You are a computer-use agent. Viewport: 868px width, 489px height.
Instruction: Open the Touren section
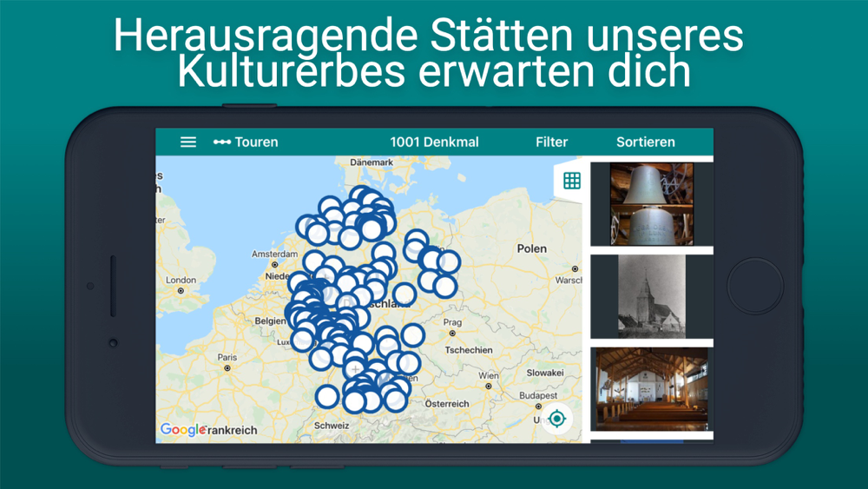click(246, 142)
